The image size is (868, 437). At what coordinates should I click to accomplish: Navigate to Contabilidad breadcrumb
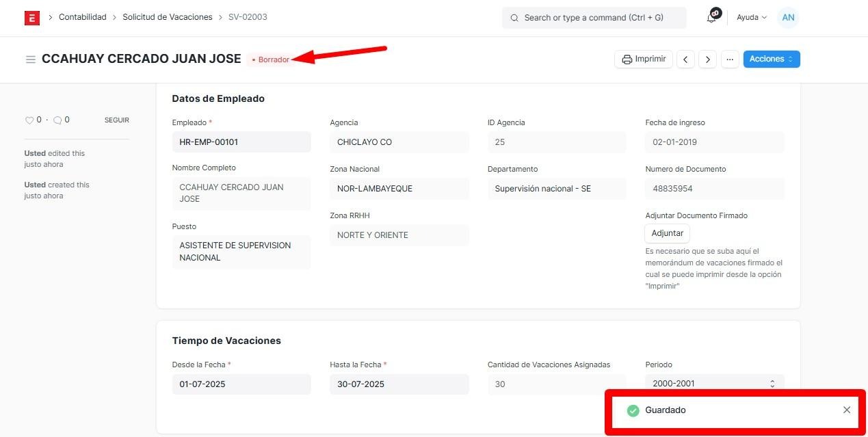click(x=83, y=17)
